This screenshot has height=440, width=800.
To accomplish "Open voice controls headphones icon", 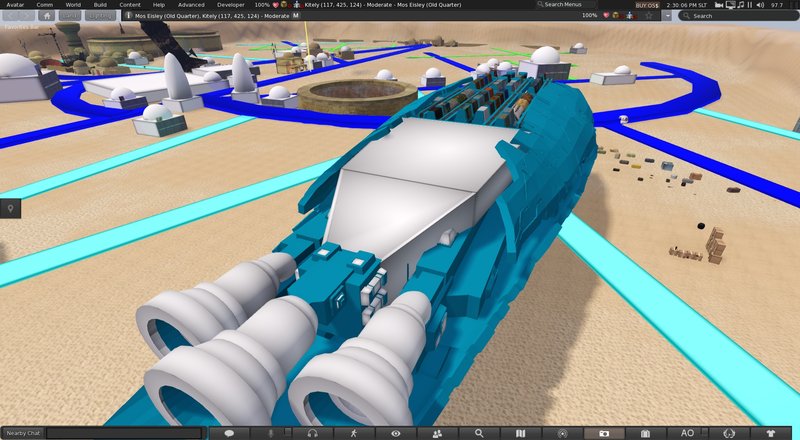I will tap(313, 433).
